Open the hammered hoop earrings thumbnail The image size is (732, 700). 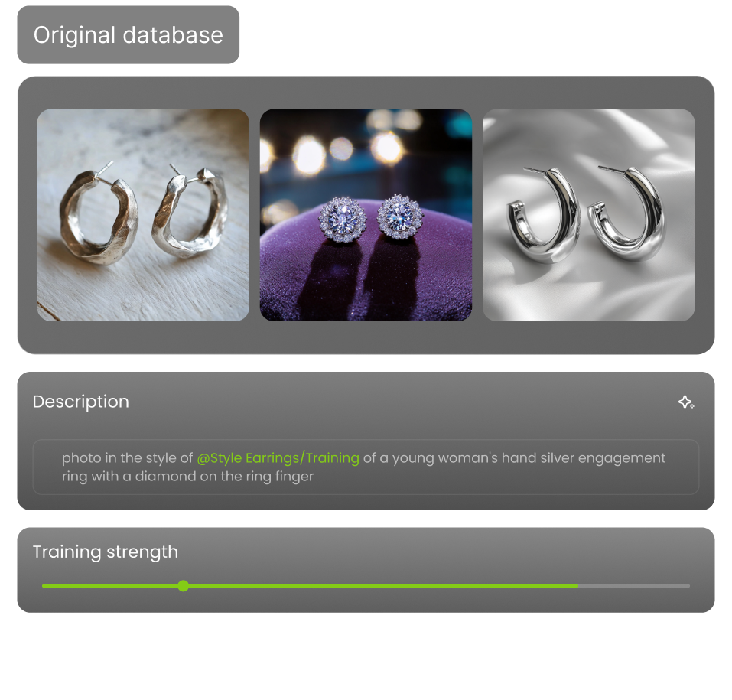pyautogui.click(x=143, y=215)
